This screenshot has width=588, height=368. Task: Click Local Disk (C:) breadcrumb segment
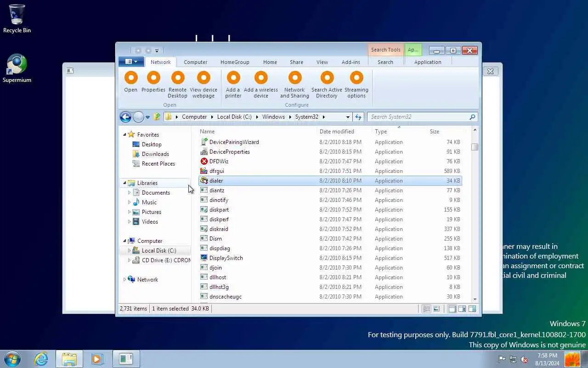pyautogui.click(x=234, y=117)
